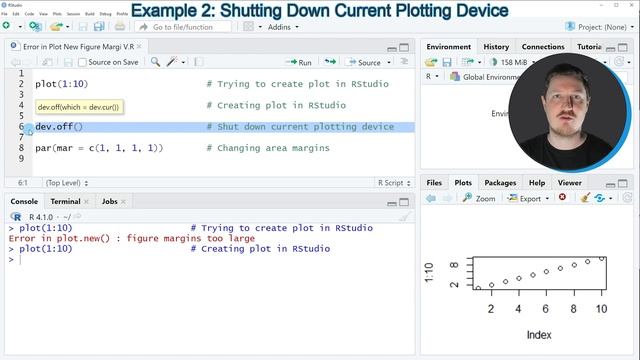
Task: Expand the recent files dropdown arrow
Action: point(68,27)
